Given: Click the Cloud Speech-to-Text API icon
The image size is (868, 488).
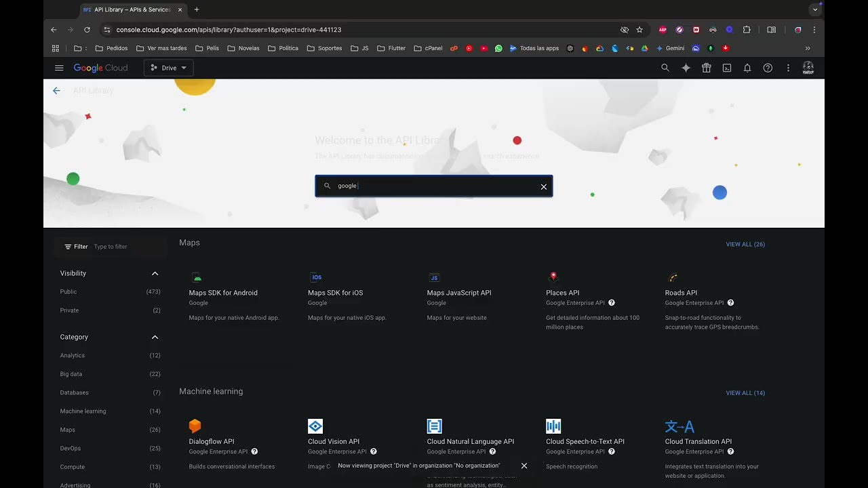Looking at the screenshot, I should click(x=553, y=426).
